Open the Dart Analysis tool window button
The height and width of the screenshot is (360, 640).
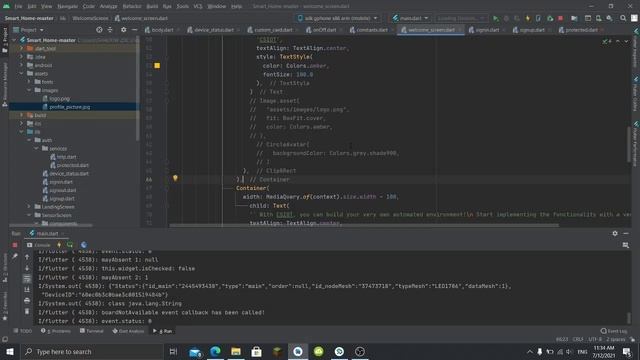tap(128, 331)
